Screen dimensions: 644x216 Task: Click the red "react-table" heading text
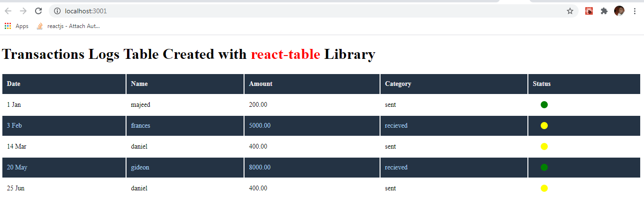[286, 54]
